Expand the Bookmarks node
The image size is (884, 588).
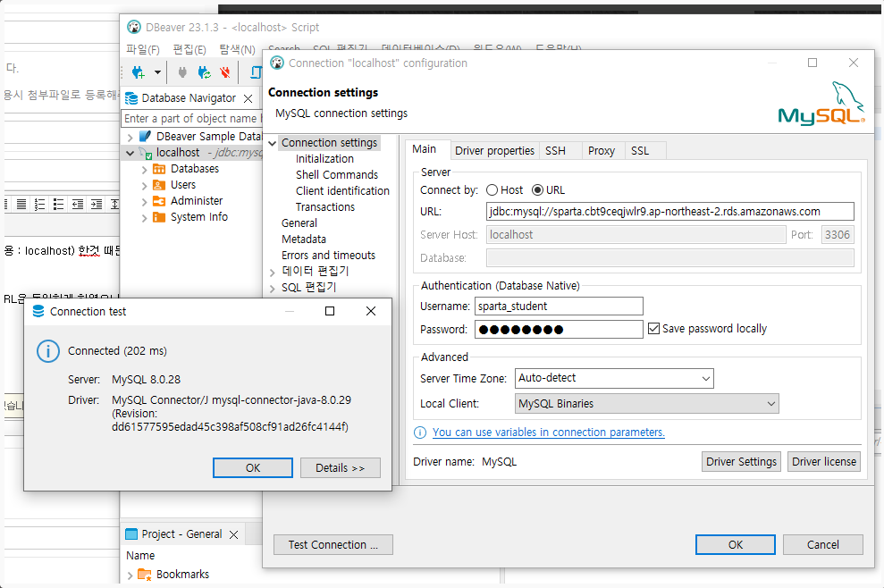coord(130,575)
